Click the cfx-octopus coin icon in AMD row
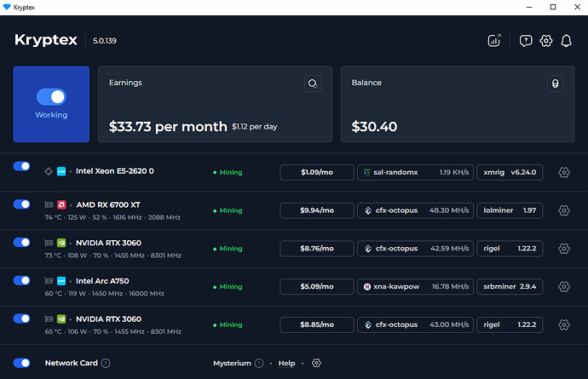Image resolution: width=588 pixels, height=379 pixels. click(x=368, y=210)
